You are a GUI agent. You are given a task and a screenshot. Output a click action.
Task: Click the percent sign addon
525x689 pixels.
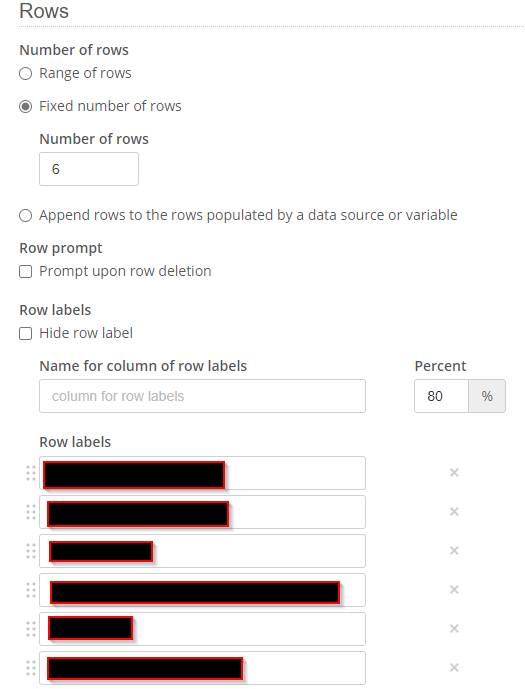point(487,396)
